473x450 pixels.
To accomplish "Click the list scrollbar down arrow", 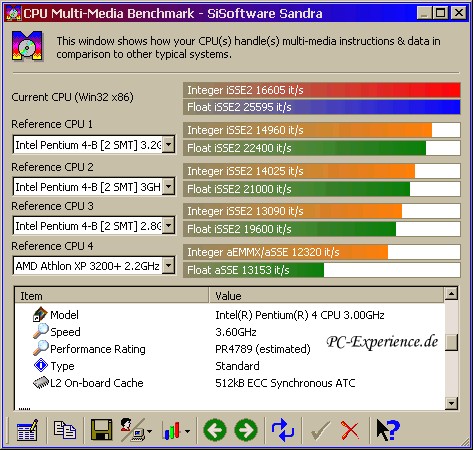I will click(452, 403).
